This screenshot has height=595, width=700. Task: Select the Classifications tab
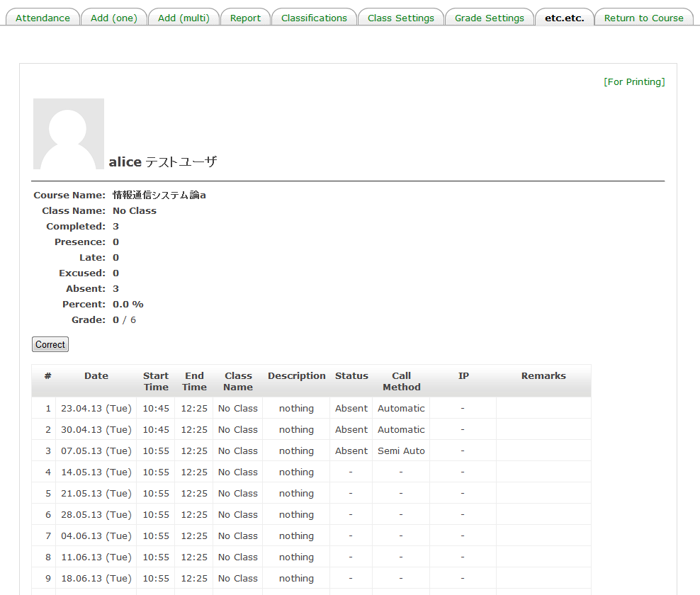click(314, 18)
